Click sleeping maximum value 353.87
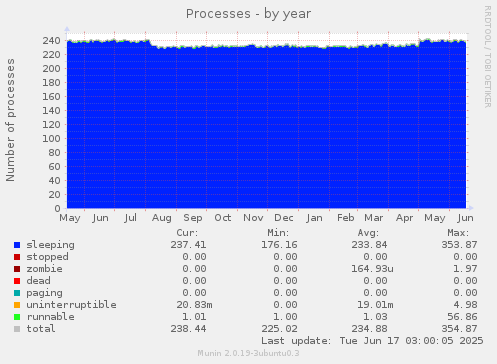Screen dimensions: 497x364 [459, 245]
